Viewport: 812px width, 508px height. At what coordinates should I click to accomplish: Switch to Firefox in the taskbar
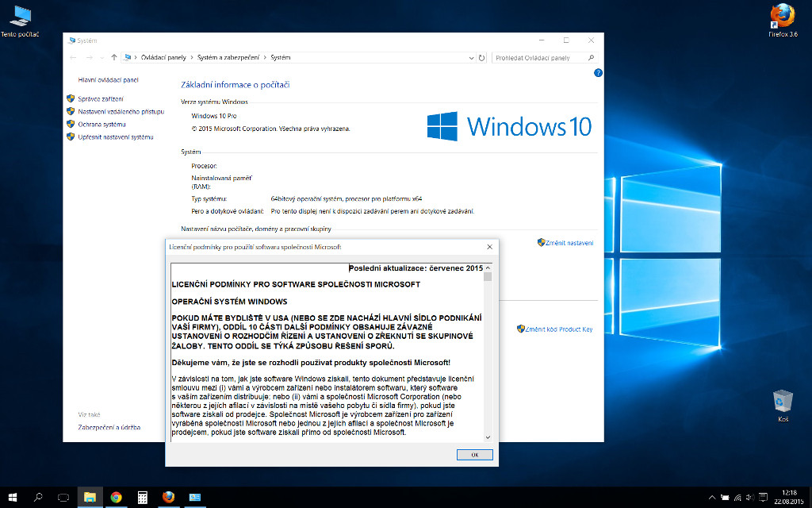(x=168, y=498)
